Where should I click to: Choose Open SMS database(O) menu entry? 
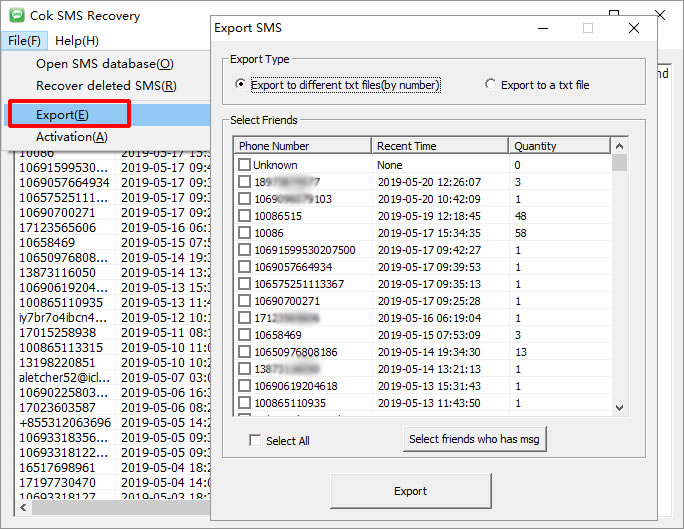pyautogui.click(x=105, y=64)
